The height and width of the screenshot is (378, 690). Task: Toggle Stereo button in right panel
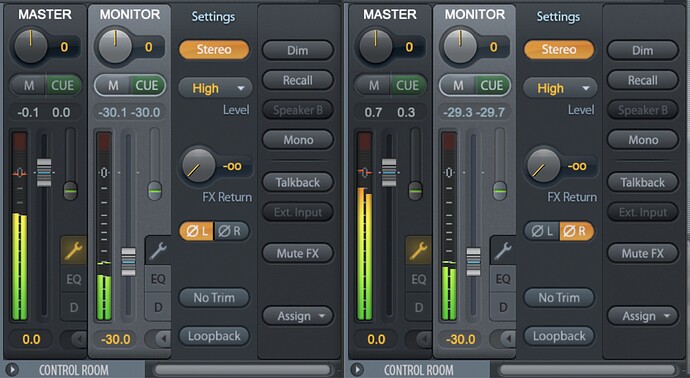pyautogui.click(x=559, y=49)
